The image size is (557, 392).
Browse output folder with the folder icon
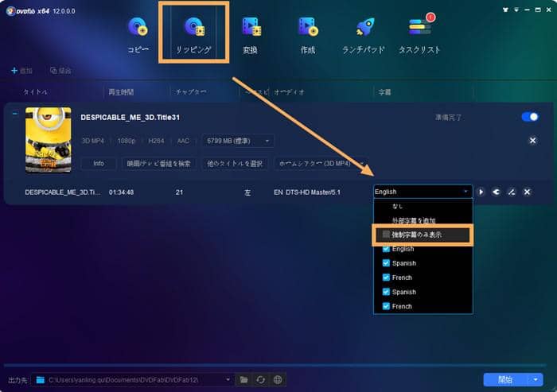[x=243, y=380]
